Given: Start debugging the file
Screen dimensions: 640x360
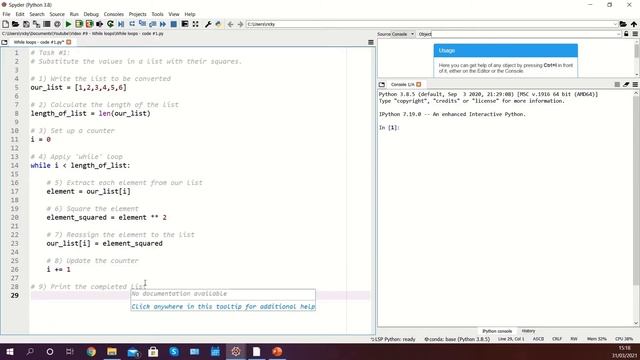Looking at the screenshot, I should click(121, 24).
